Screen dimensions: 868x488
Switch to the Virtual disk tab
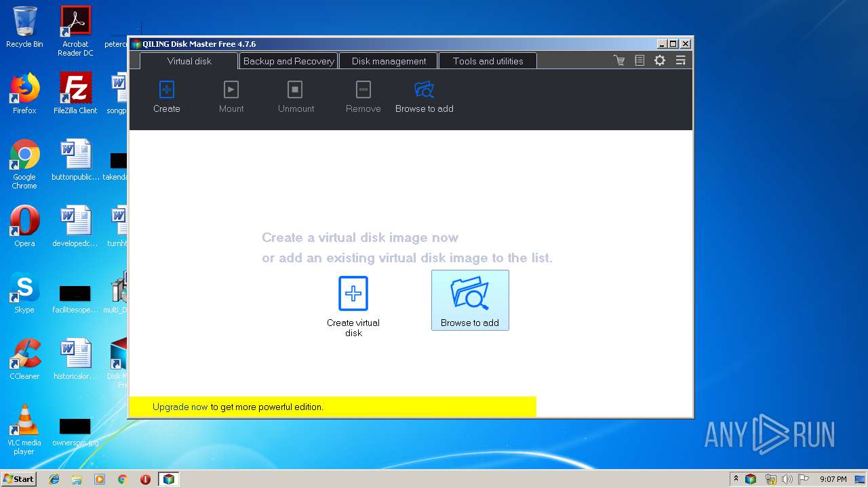[x=189, y=61]
